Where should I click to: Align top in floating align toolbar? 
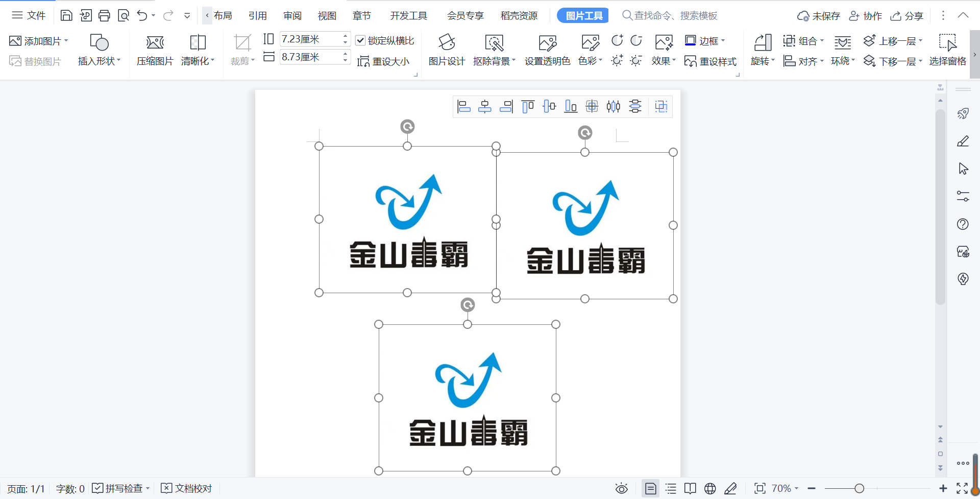[528, 106]
